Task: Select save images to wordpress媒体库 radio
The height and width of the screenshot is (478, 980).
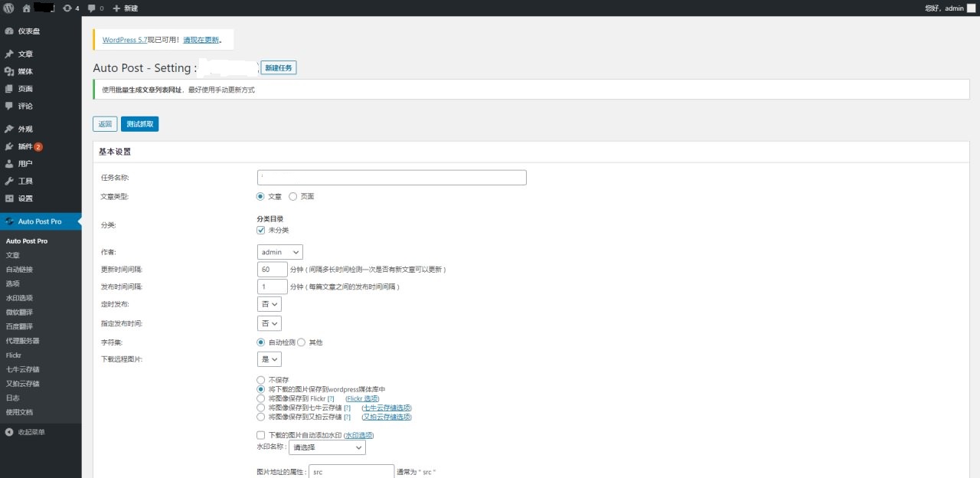Action: [261, 389]
